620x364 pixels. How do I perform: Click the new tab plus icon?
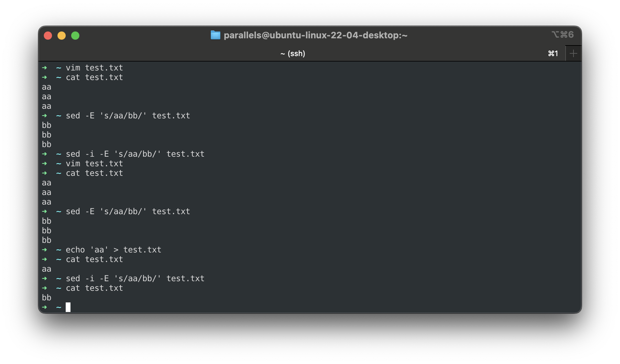(573, 53)
